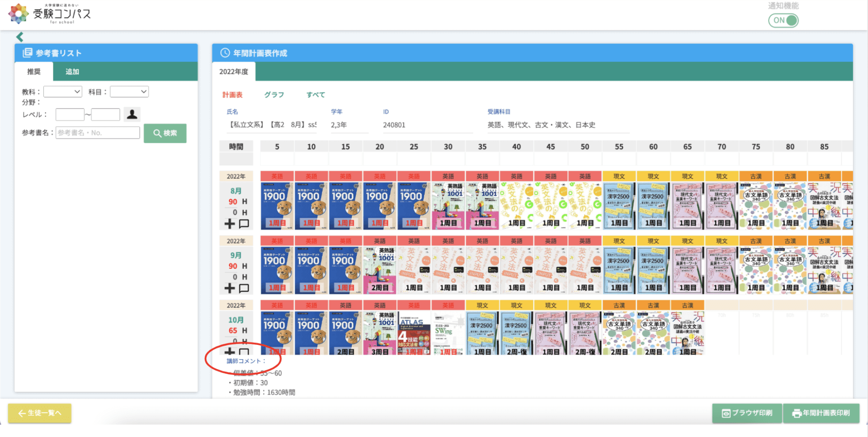
Task: Click the 氏名 field
Action: tap(271, 125)
